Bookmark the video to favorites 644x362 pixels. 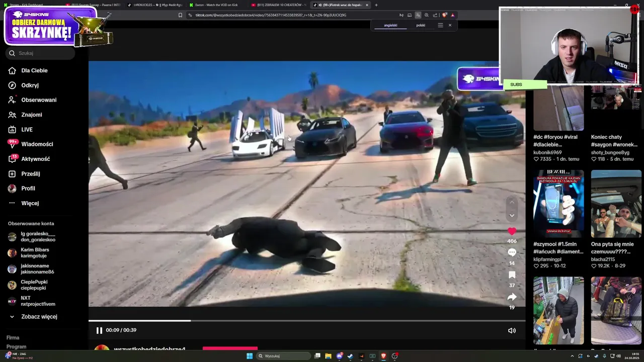tap(512, 275)
